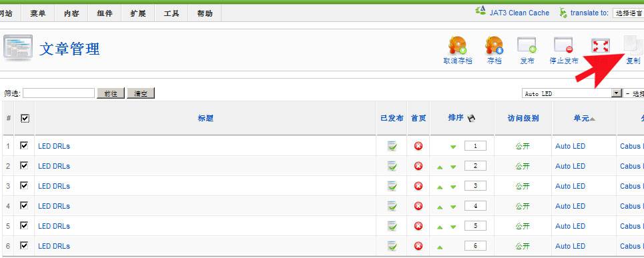Screen dimensions: 644x258
Task: Click the move-up arrow in row 6
Action: tap(440, 247)
